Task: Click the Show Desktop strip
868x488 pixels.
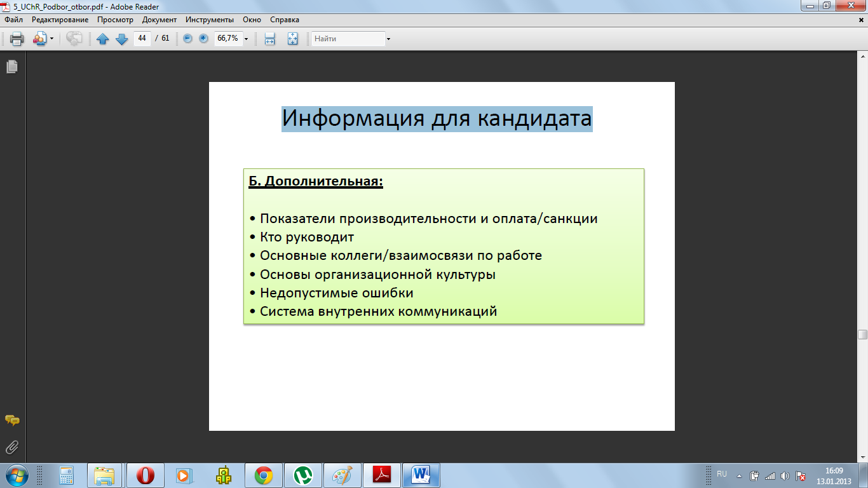Action: click(x=864, y=475)
